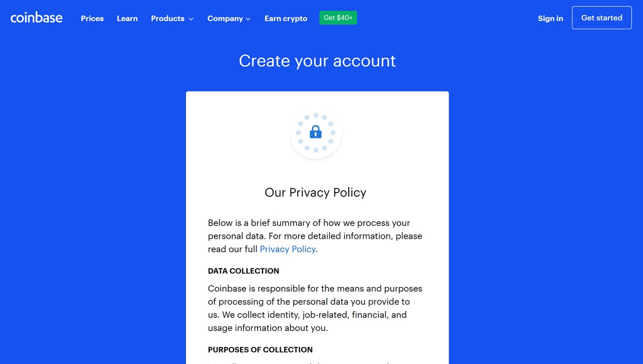Viewport: 643px width, 364px height.
Task: Click the Our Privacy Policy title
Action: (x=316, y=192)
